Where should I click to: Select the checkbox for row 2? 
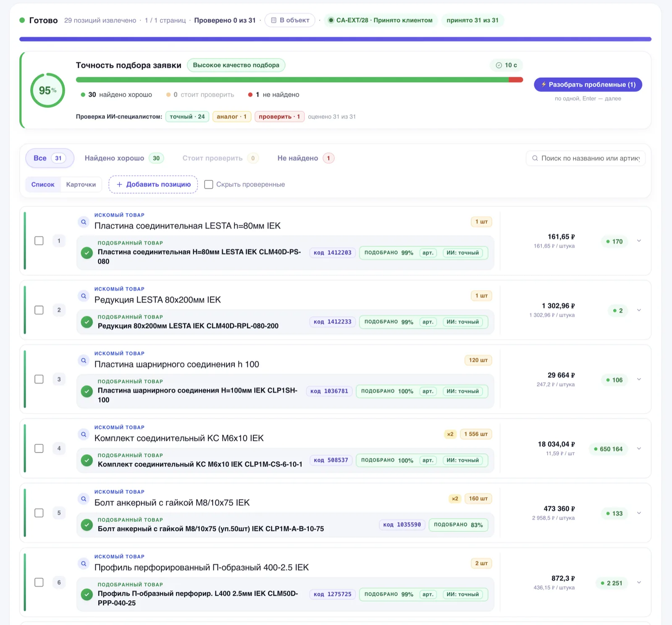pos(39,310)
